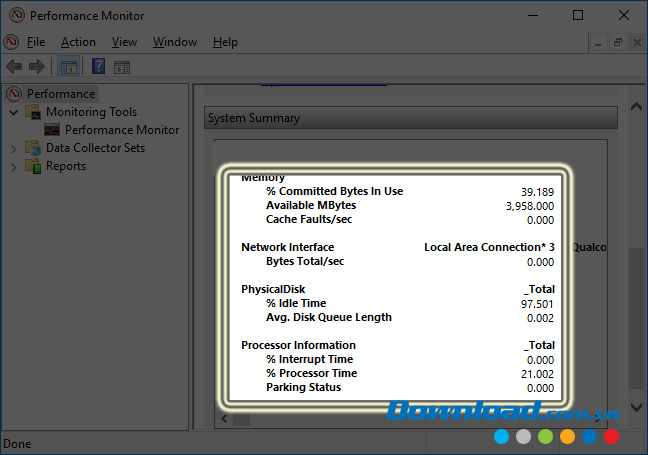Open the Action menu
This screenshot has height=455, width=648.
(78, 42)
